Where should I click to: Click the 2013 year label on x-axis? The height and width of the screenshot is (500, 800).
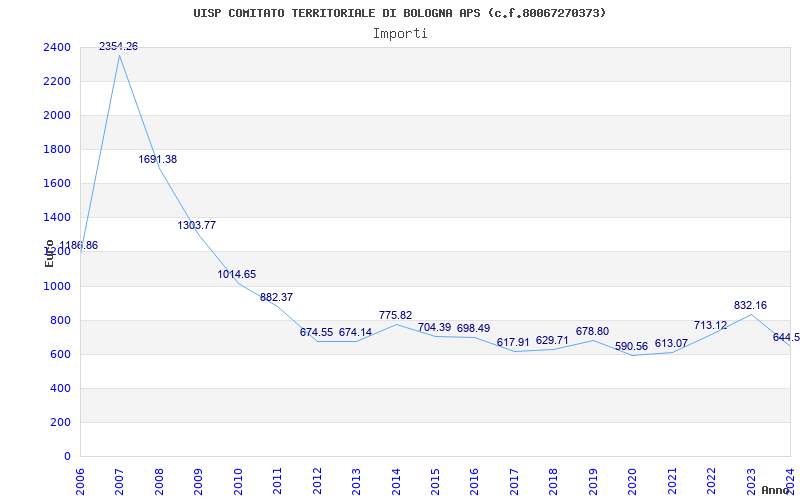pyautogui.click(x=356, y=483)
